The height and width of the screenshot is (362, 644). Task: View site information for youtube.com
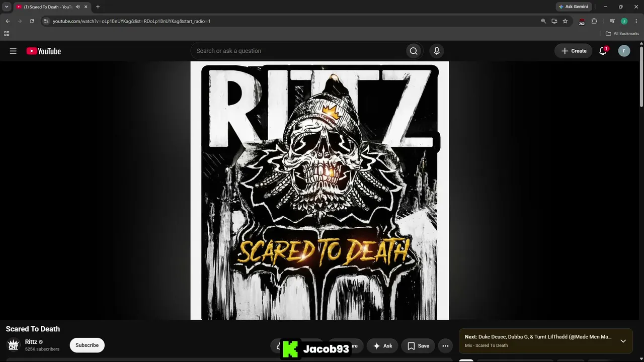coord(46,21)
